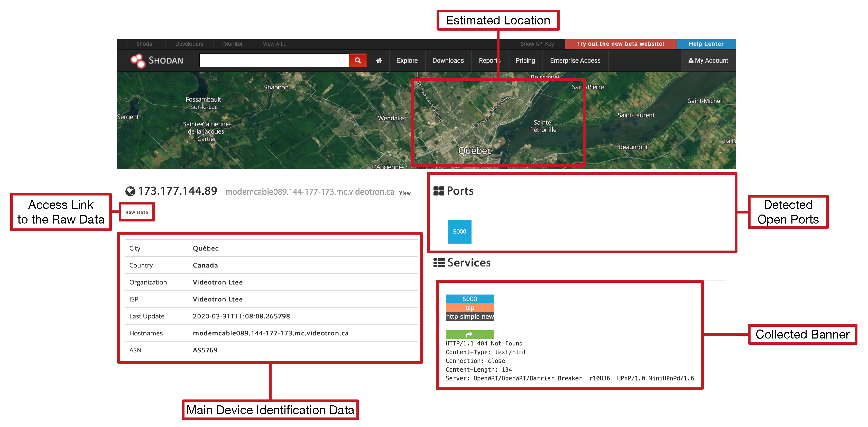The image size is (868, 427).
Task: Open the View All... menu
Action: coord(274,44)
